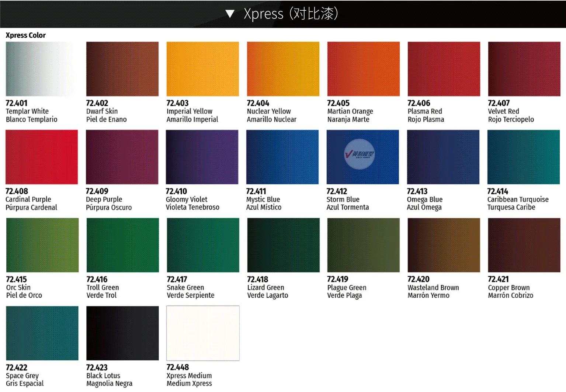Click the Spanish name 'Blanco Templario'
566x392 pixels.
32,119
